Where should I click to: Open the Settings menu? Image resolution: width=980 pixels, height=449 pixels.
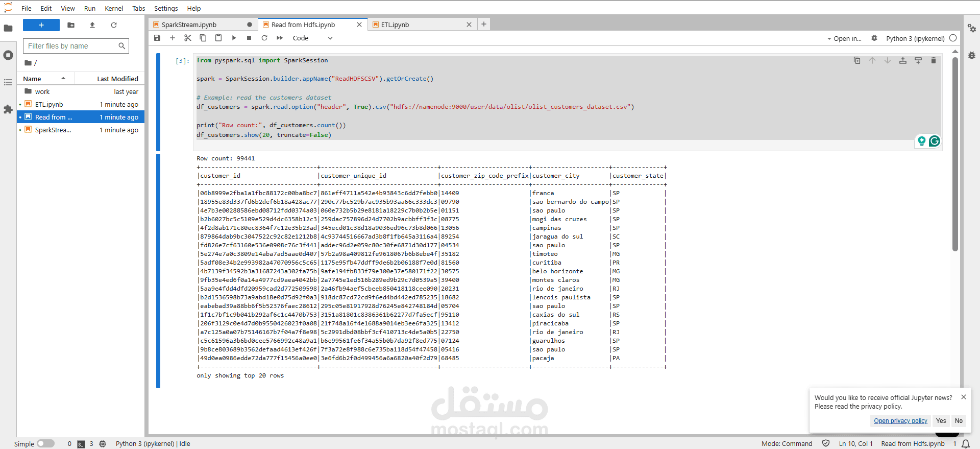coord(166,8)
